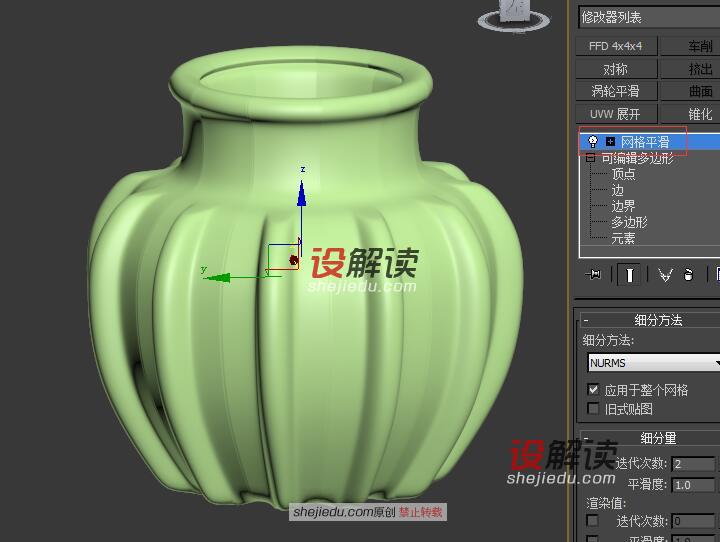
Task: Click the green Y axis gizmo arrow
Action: point(219,277)
